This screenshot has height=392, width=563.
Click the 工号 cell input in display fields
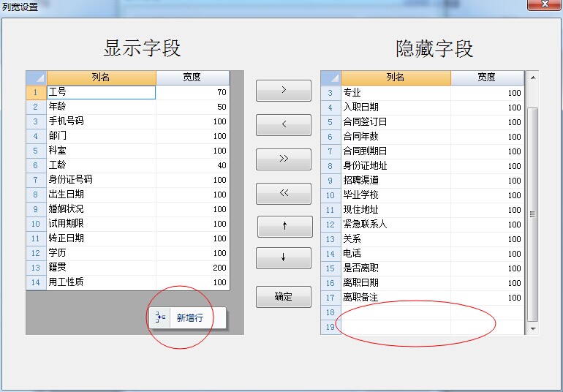point(101,92)
